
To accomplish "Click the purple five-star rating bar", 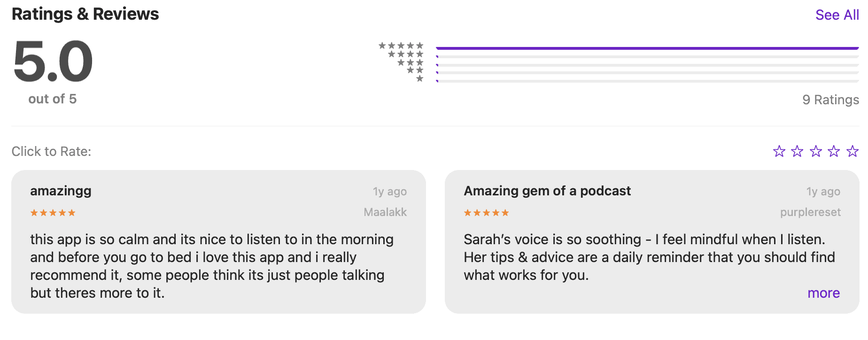I will (x=647, y=48).
